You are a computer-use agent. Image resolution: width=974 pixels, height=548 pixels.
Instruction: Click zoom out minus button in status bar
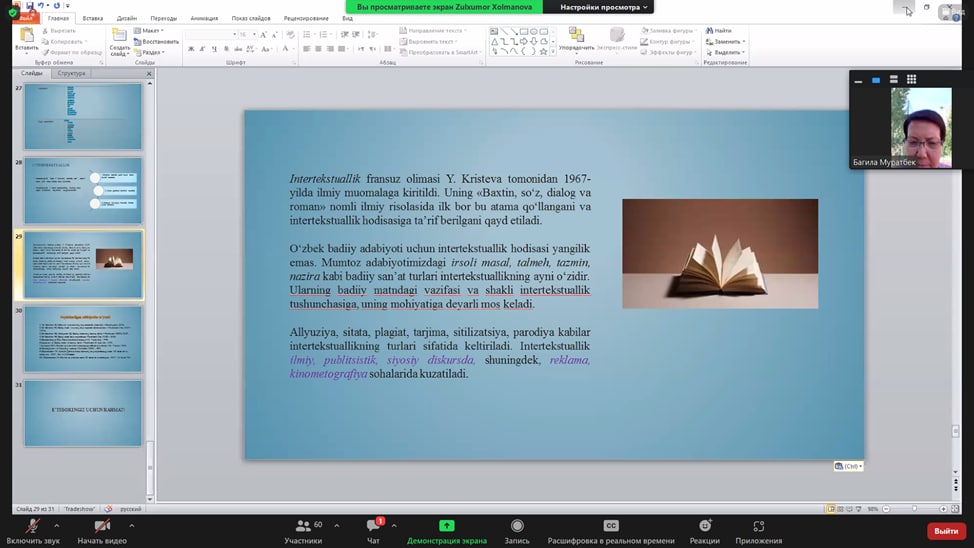point(886,509)
